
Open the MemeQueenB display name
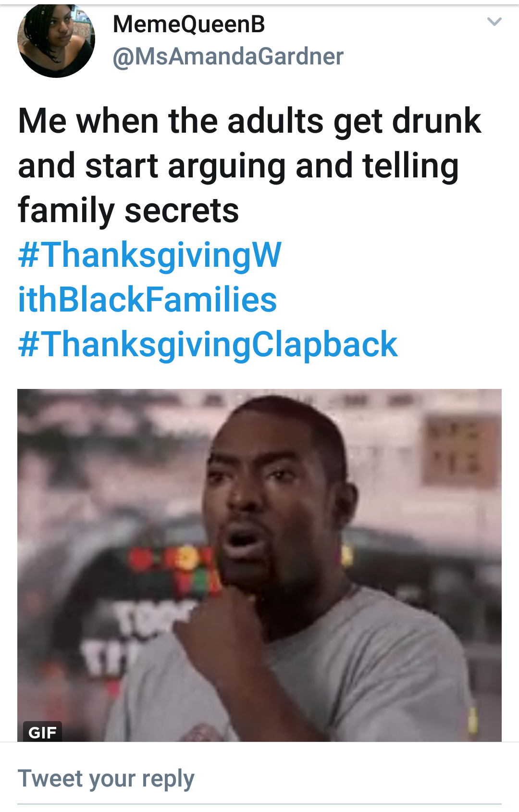click(189, 24)
